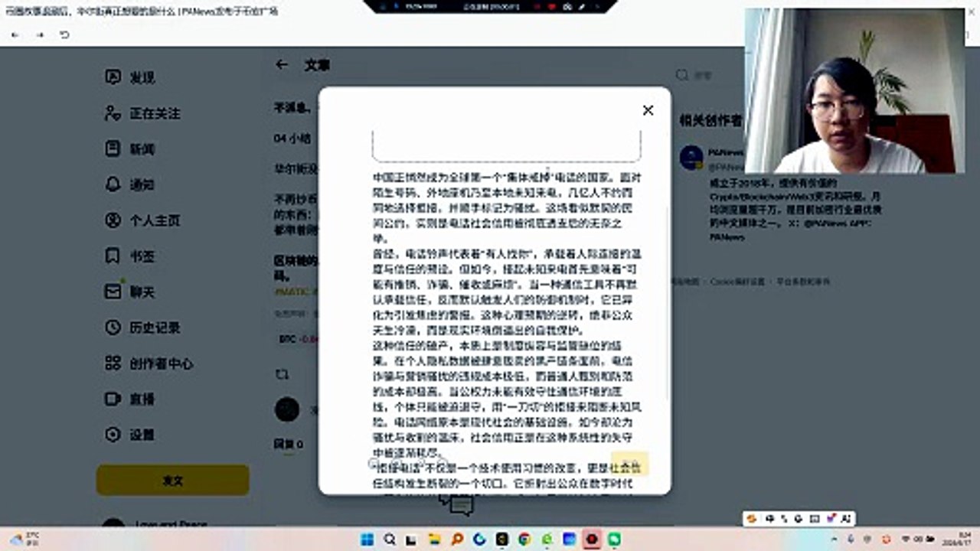The width and height of the screenshot is (980, 551).
Task: Click the search field at top right
Action: click(708, 75)
